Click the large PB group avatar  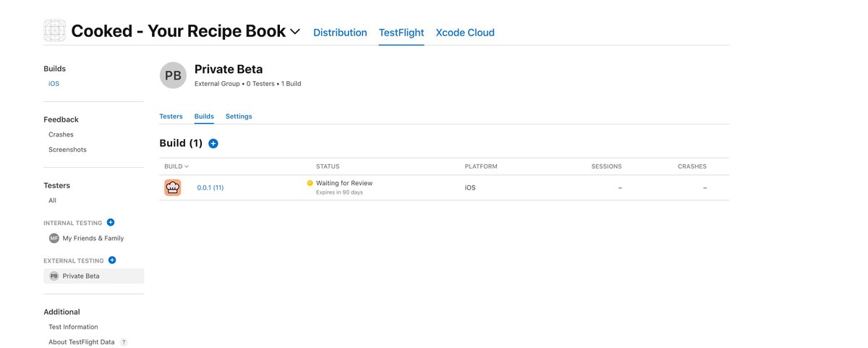click(173, 75)
